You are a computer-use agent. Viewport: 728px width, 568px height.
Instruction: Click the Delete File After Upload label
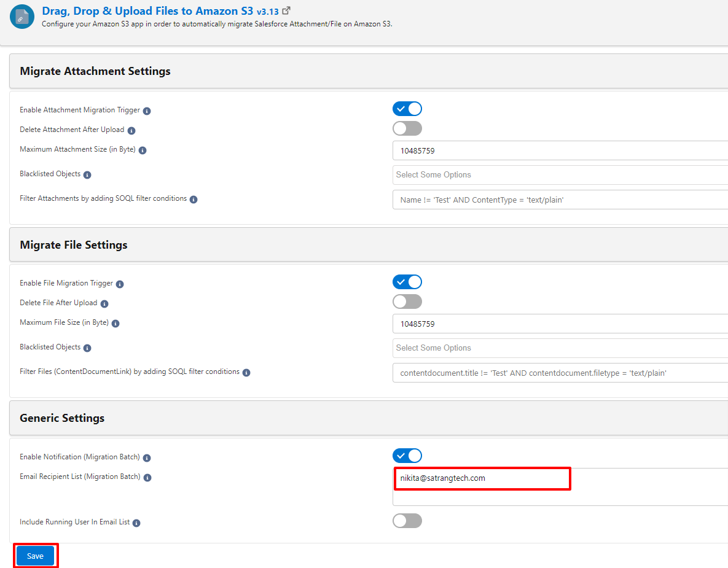58,303
